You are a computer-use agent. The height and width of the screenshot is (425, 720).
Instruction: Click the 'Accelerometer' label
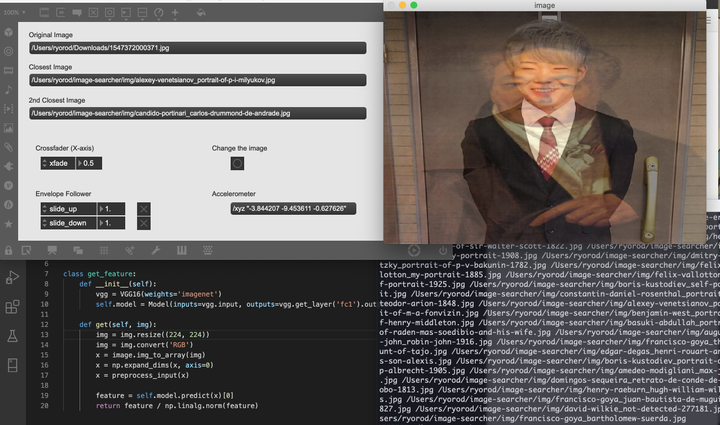(x=234, y=194)
